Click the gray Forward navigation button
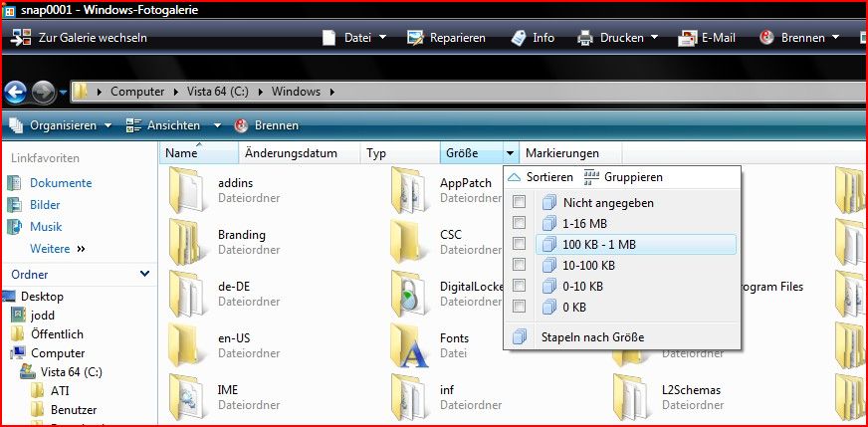Viewport: 868px width, 427px height. [43, 93]
